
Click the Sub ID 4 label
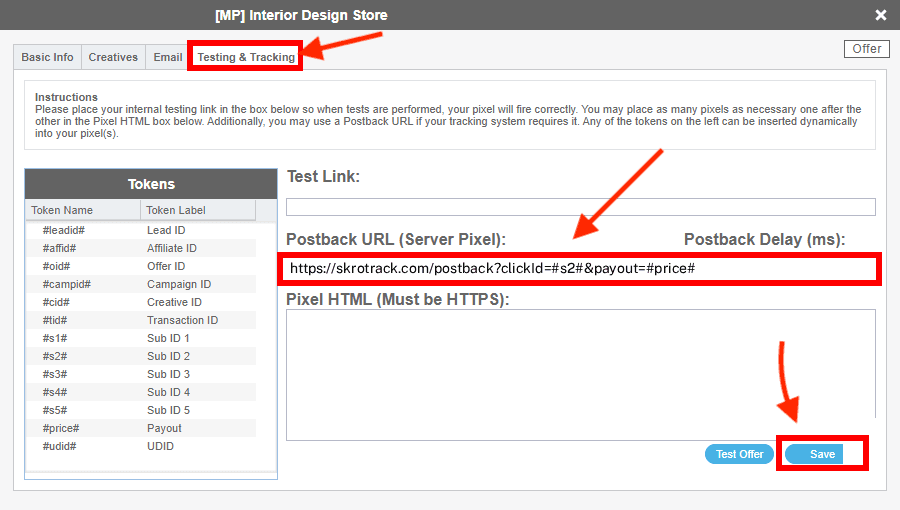click(168, 392)
